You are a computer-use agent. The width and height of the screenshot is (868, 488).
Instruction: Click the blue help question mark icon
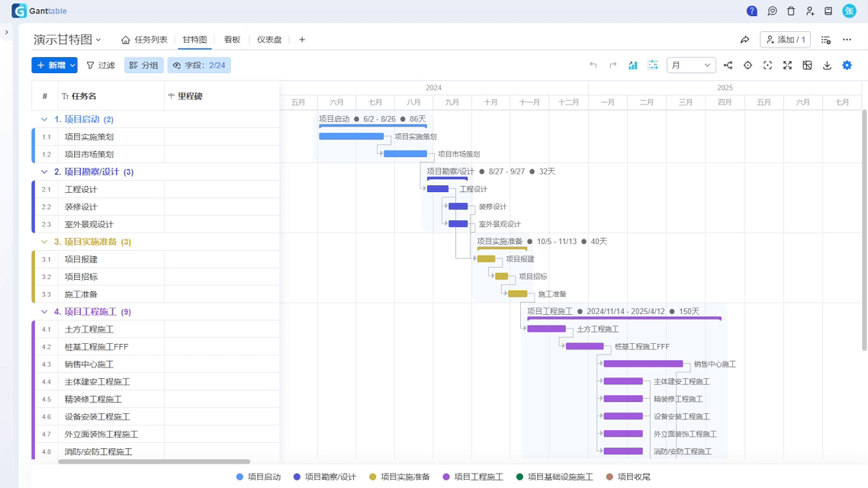click(x=751, y=11)
